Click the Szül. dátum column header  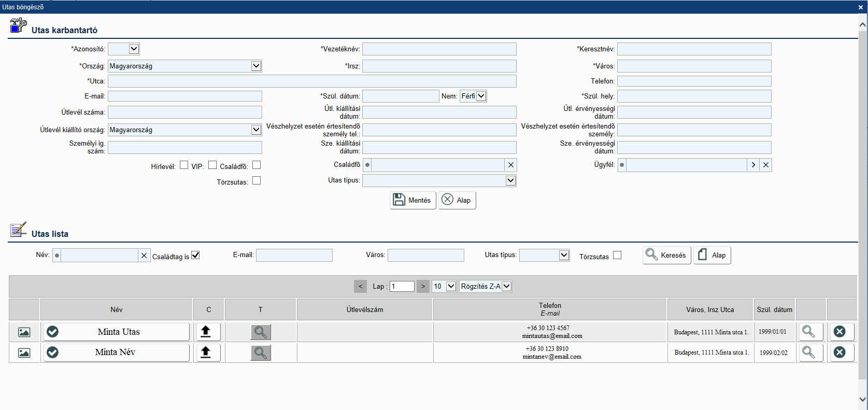(774, 309)
